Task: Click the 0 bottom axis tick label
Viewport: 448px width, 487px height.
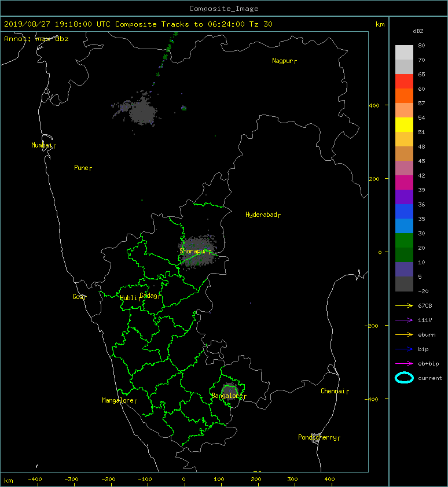Action: pos(183,479)
